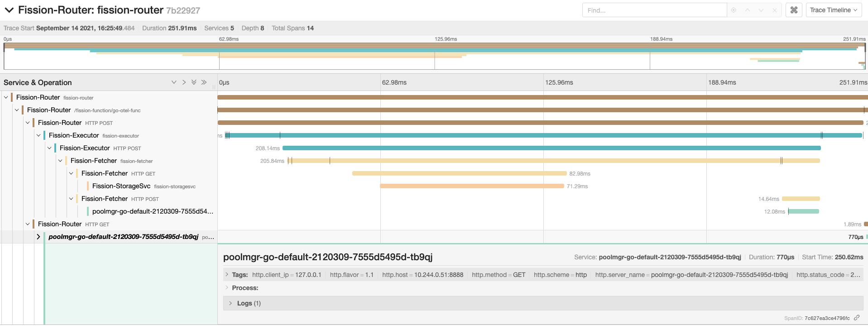Select the Fission-StorageSvc span row
Viewport: 868px width, 329px height.
[x=121, y=186]
